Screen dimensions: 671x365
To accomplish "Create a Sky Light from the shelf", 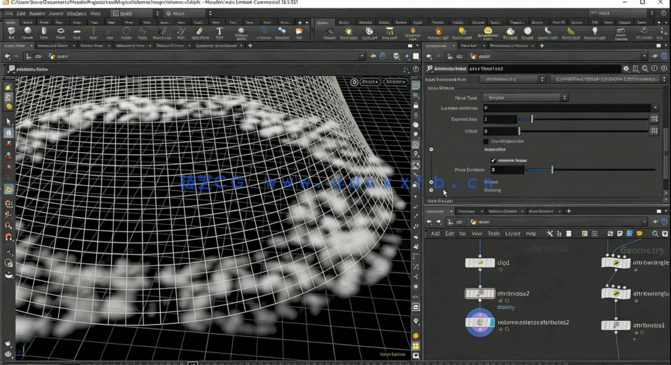I will [510, 33].
